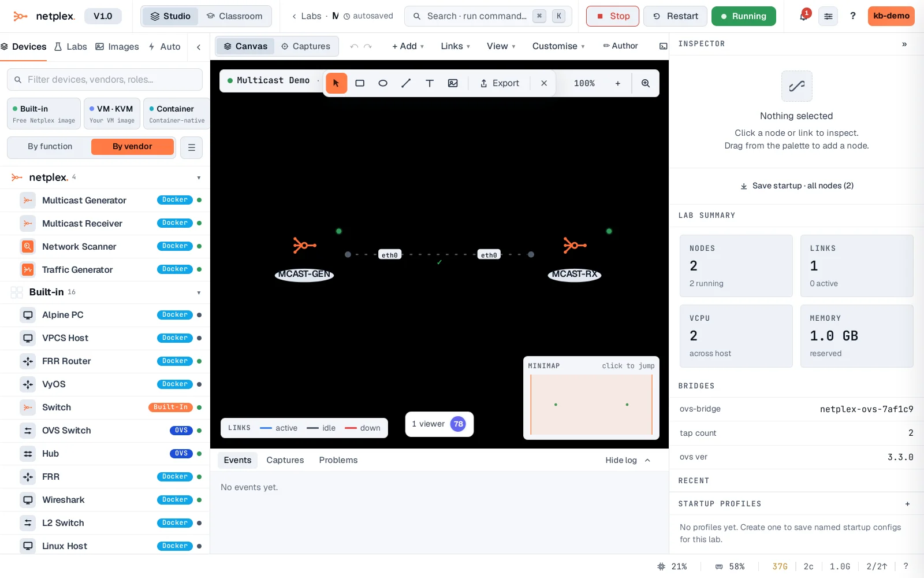Click the minimap to jump
The height and width of the screenshot is (578, 924).
[x=591, y=405]
